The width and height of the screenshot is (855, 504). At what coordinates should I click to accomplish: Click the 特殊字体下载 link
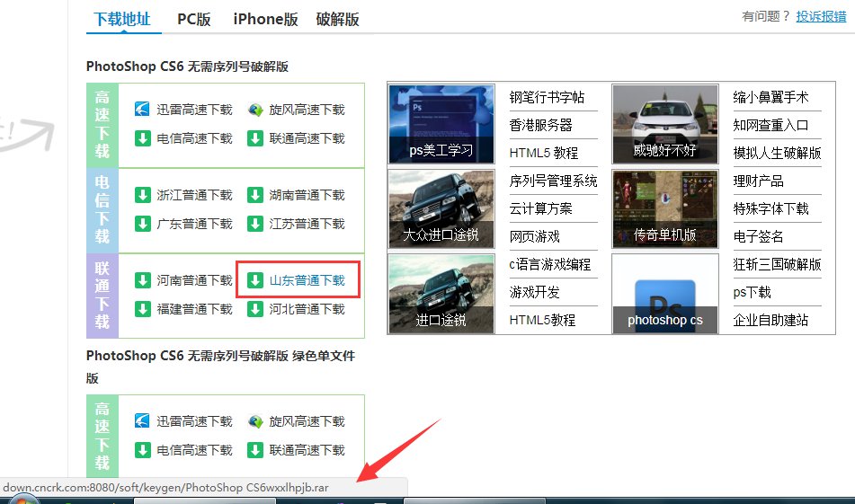[771, 208]
